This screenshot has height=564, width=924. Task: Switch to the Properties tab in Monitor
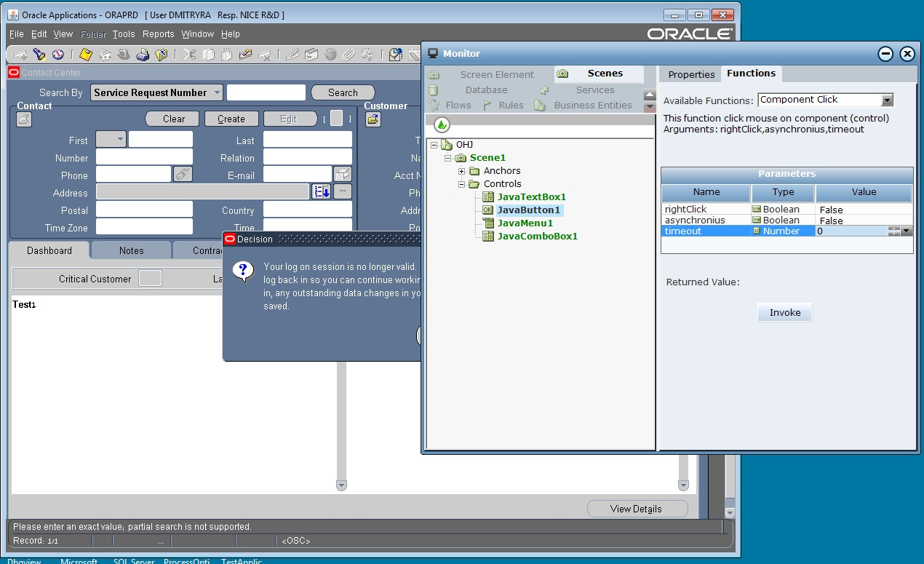coord(691,74)
